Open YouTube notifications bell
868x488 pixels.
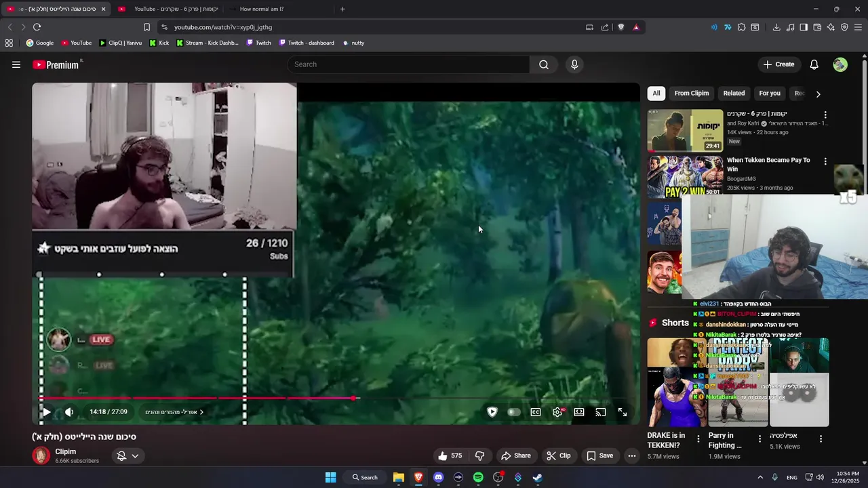814,64
